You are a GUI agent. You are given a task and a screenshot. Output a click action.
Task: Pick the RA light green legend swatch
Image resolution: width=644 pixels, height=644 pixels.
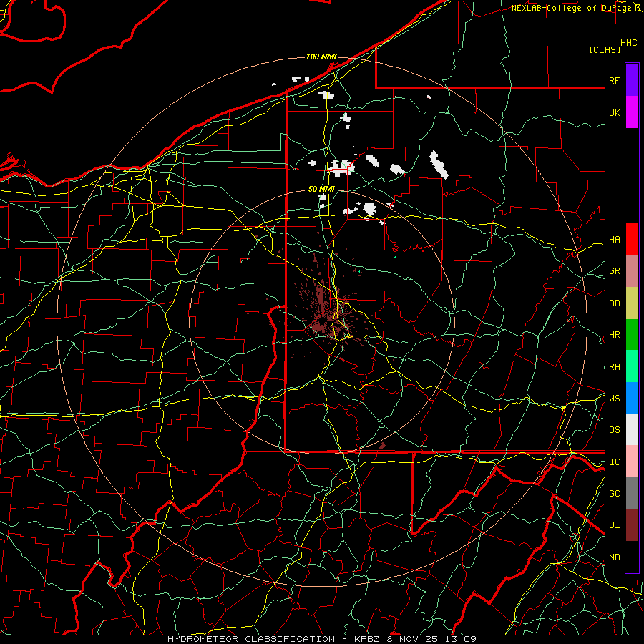[632, 366]
